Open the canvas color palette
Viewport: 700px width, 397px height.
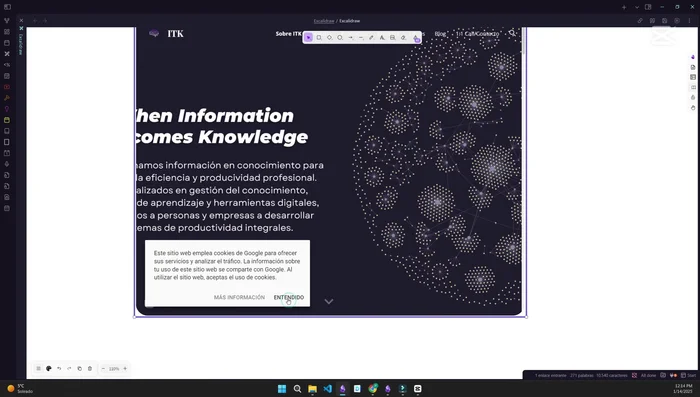click(49, 368)
